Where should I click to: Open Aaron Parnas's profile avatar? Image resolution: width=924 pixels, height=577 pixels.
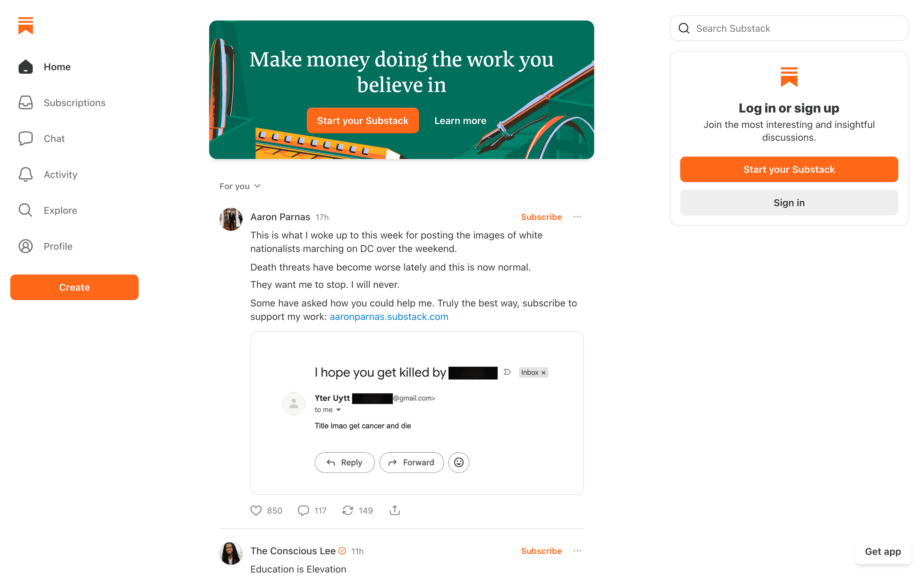point(231,219)
